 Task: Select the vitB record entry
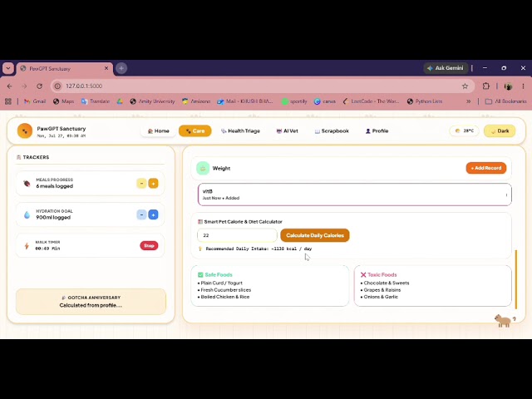tap(355, 195)
